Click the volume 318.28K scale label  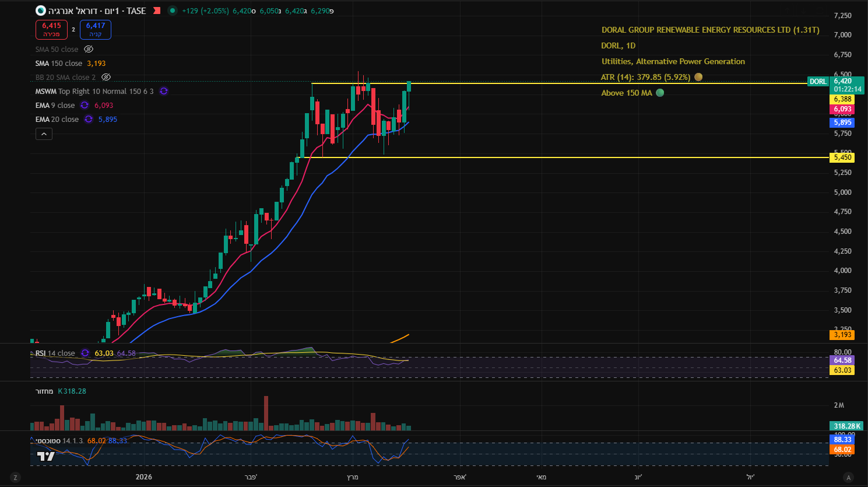847,426
